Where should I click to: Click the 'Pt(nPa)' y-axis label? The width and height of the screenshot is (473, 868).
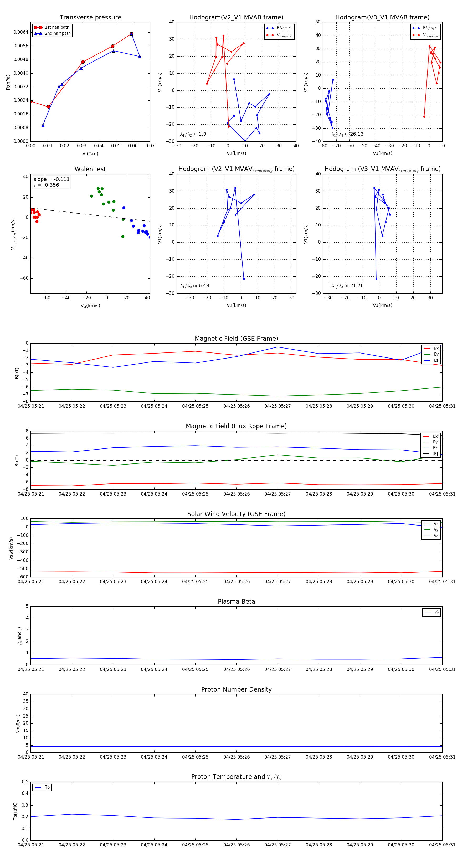tap(8, 82)
